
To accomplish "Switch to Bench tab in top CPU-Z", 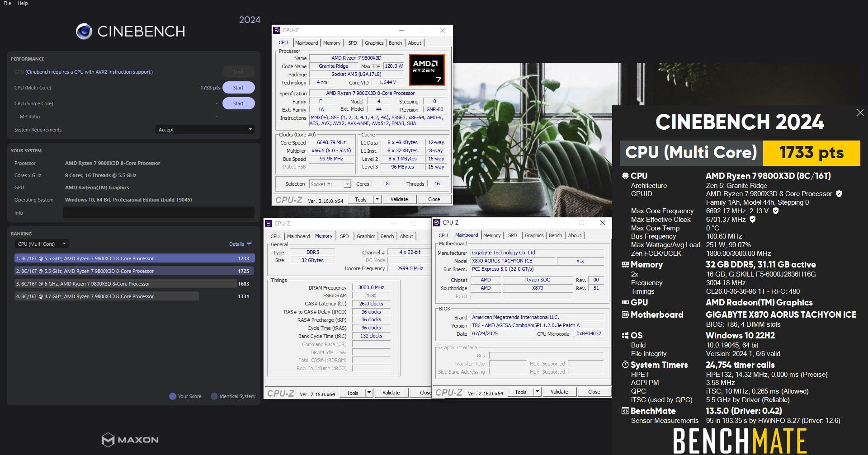I will pyautogui.click(x=395, y=43).
